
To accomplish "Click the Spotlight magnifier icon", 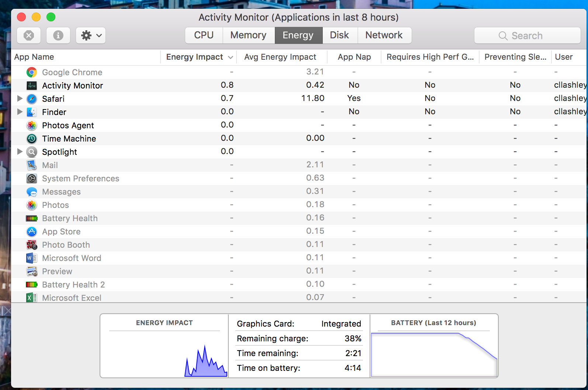I will (32, 152).
